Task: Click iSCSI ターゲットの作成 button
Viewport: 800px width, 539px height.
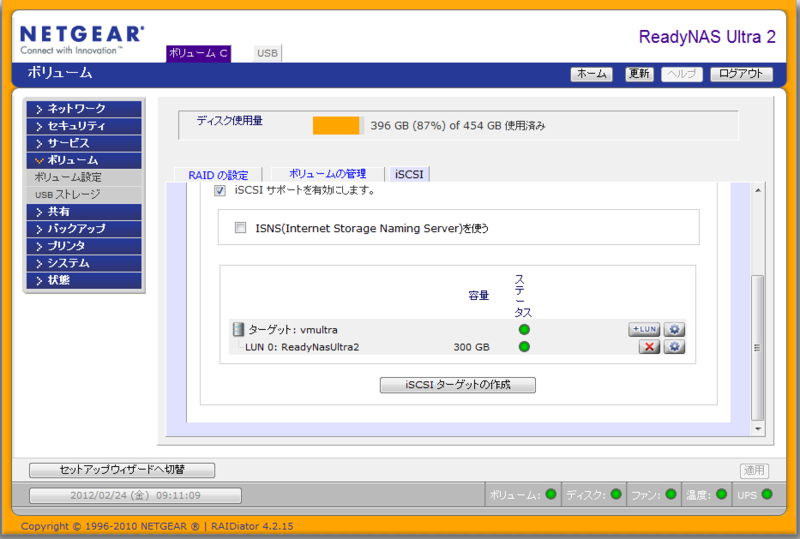Action: (x=458, y=385)
